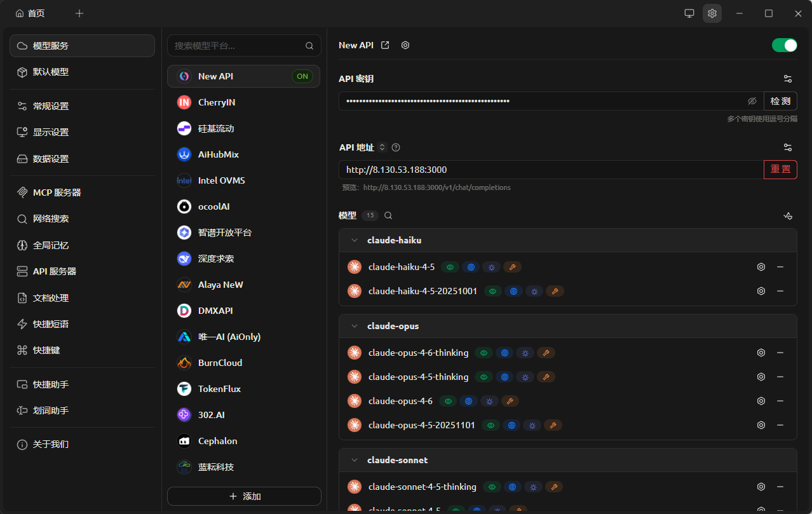Go to 默认模型 settings page

[x=51, y=72]
